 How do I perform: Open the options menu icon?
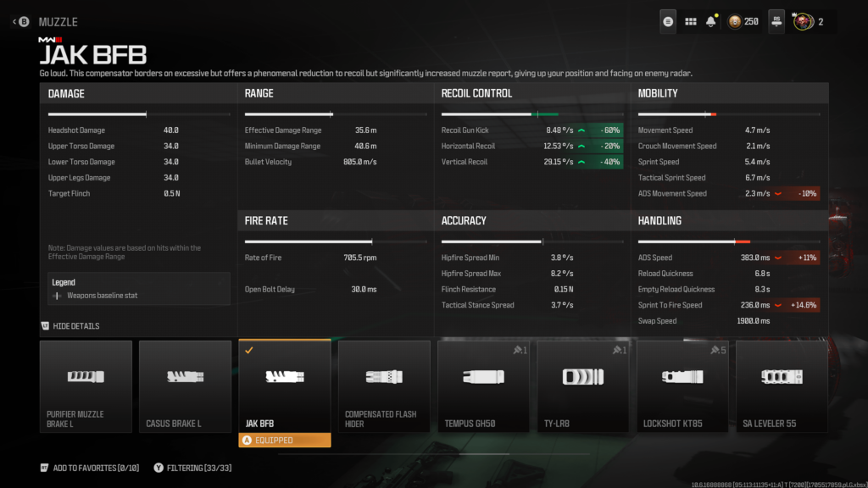coord(668,21)
